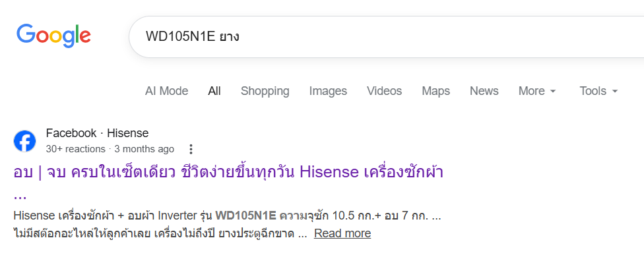Expand the More dropdown
This screenshot has width=644, height=265.
[537, 91]
